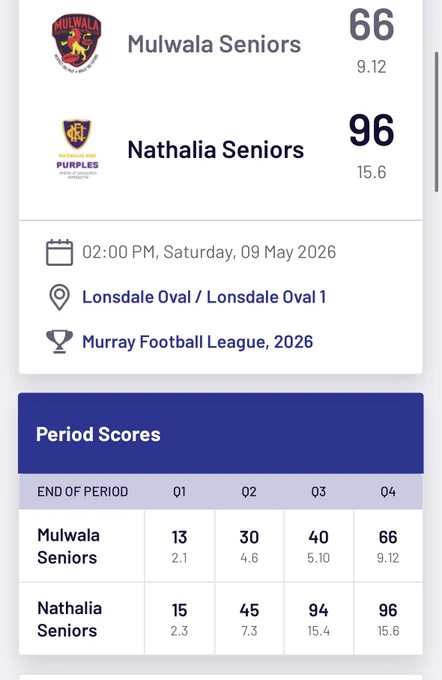Screen dimensions: 442x680
Task: Select the Mulwala Seniors team name
Action: pyautogui.click(x=214, y=44)
